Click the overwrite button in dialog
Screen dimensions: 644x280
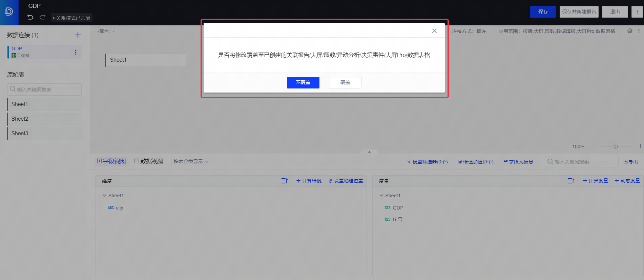tap(345, 83)
